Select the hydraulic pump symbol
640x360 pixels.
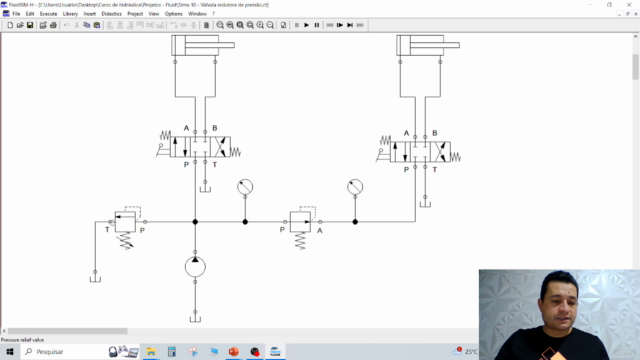(195, 267)
